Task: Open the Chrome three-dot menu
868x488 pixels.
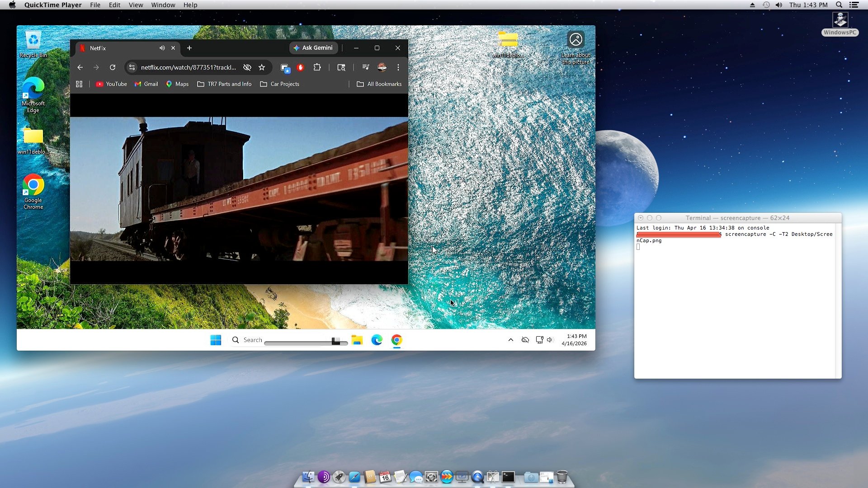Action: coord(398,67)
